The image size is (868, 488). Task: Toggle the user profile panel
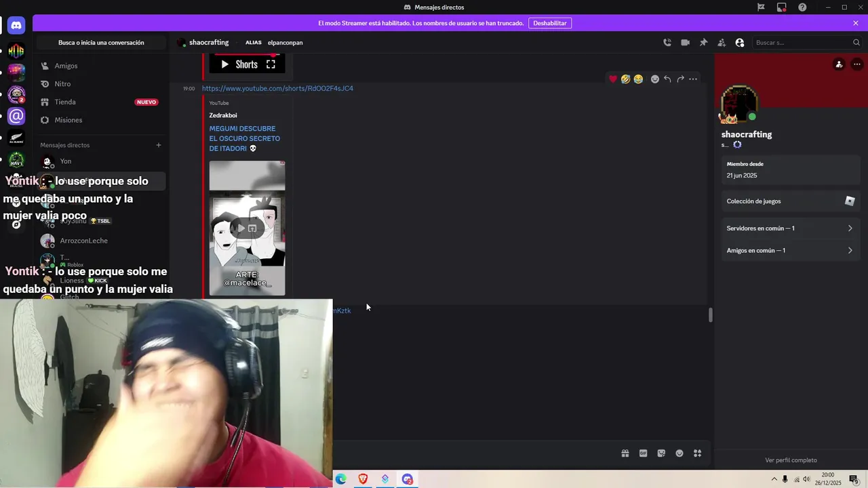click(x=740, y=43)
